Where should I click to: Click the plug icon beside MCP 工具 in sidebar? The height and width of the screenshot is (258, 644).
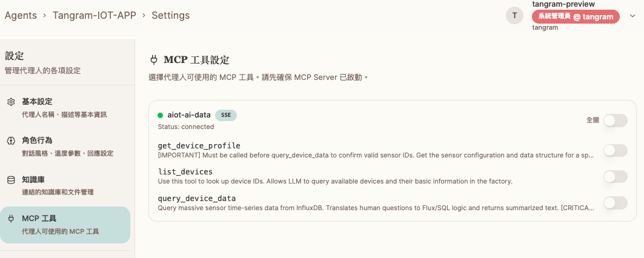point(11,219)
